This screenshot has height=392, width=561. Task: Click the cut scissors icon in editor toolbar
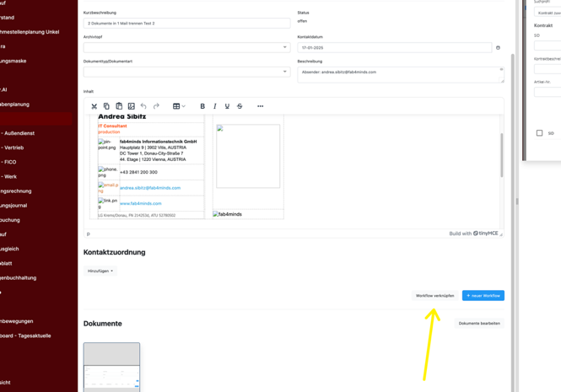click(94, 106)
